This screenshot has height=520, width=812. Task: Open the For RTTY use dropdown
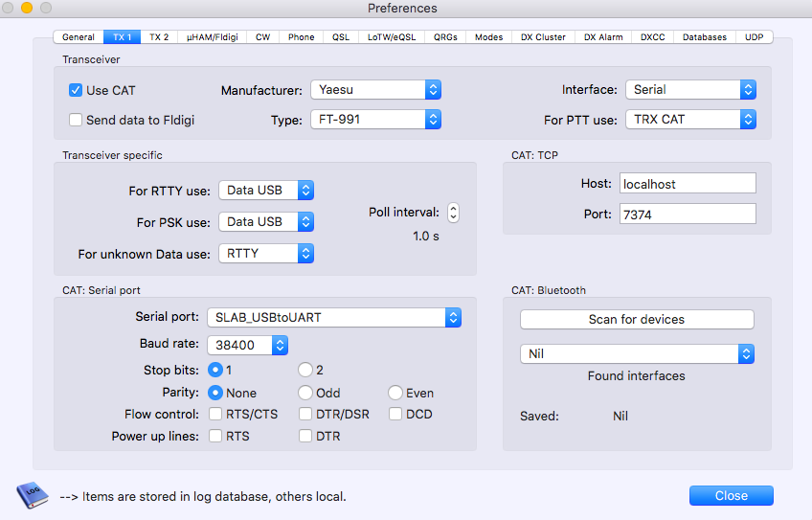[x=266, y=190]
